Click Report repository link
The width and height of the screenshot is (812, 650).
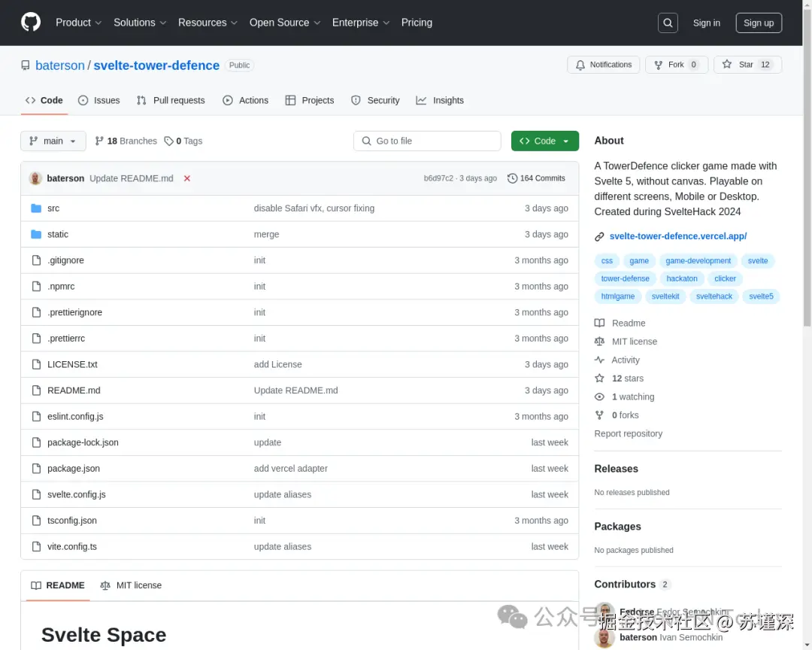click(x=628, y=434)
